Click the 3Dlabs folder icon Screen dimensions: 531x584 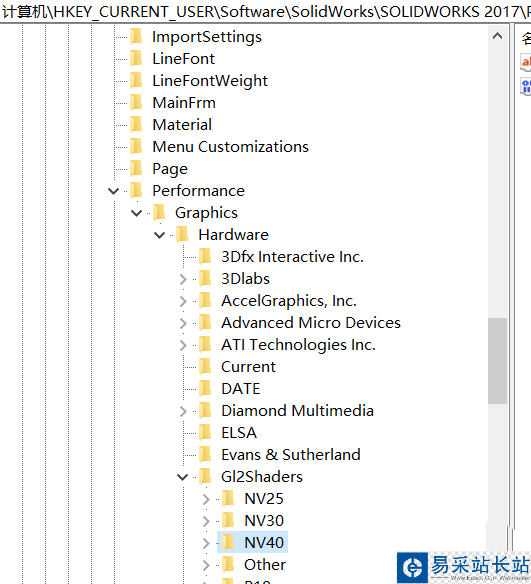coord(206,278)
